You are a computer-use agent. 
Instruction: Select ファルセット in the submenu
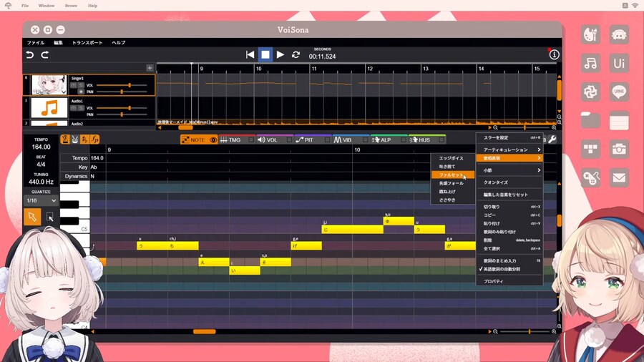tap(453, 175)
